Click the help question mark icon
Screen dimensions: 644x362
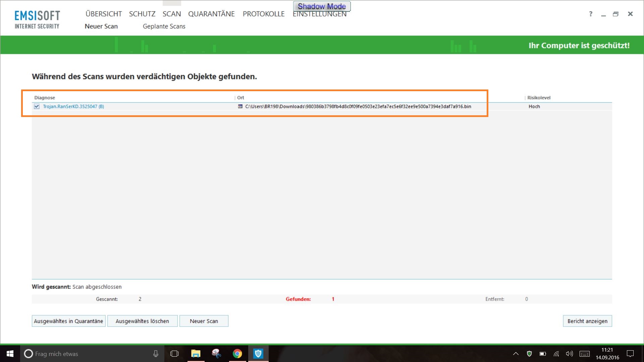click(x=591, y=14)
